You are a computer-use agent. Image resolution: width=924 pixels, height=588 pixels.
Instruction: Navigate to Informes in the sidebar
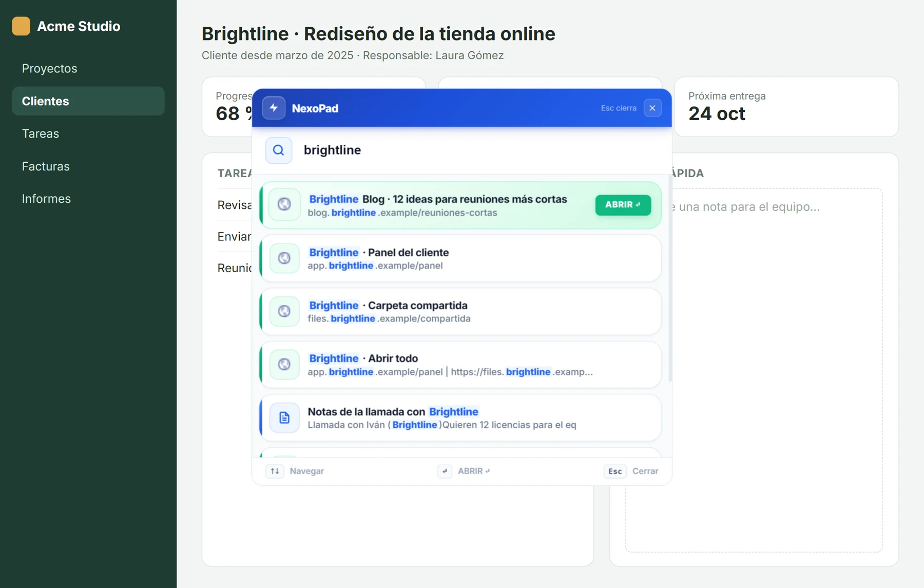88,199
